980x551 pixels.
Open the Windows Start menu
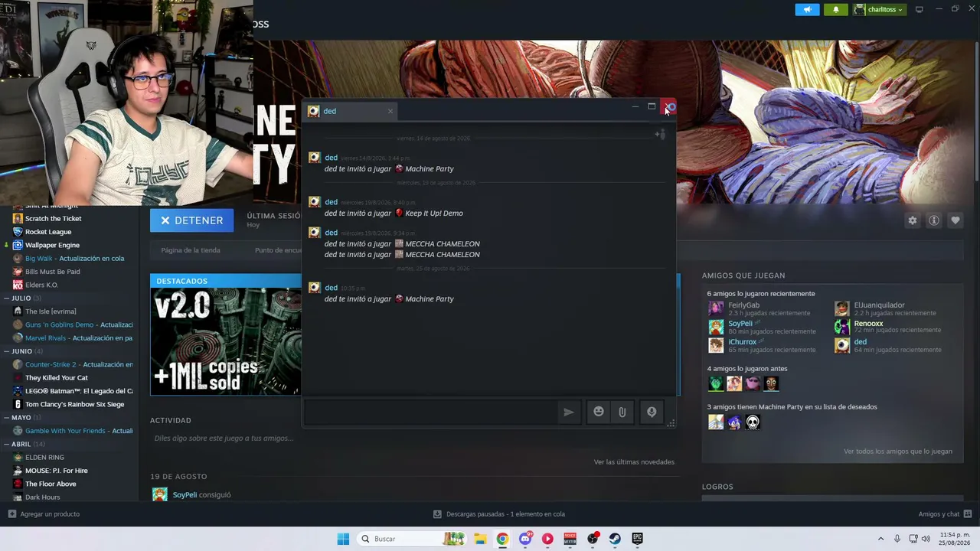(343, 539)
